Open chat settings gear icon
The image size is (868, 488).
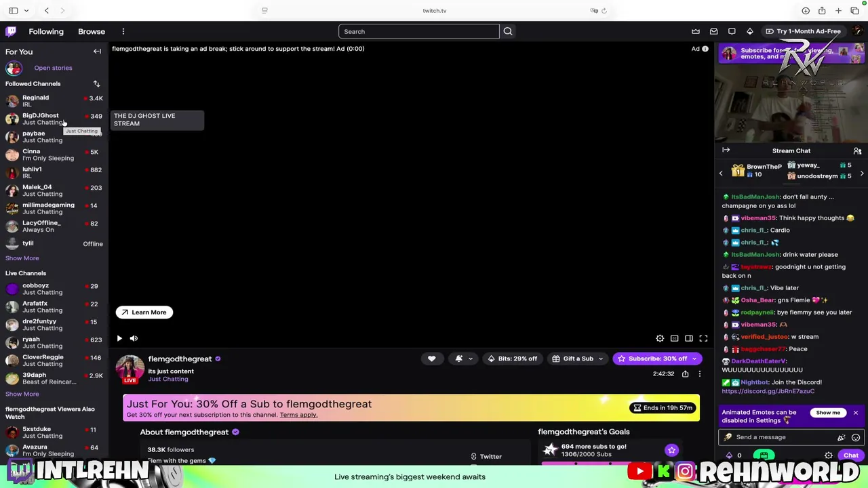tap(829, 456)
